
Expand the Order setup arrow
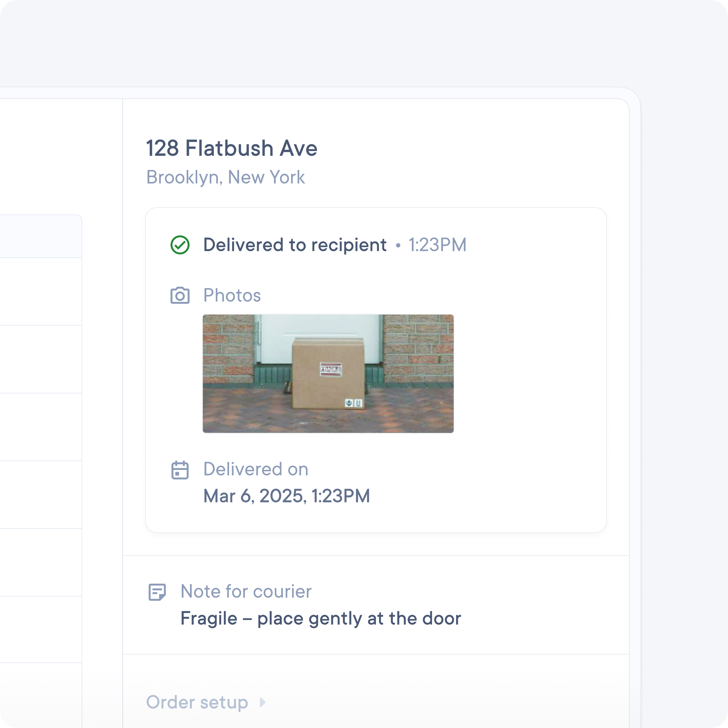(x=263, y=702)
